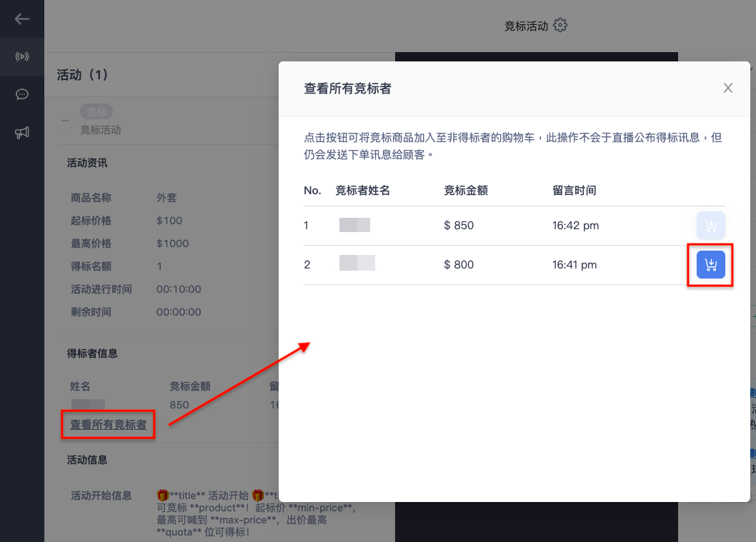Click the blurred name of bidder 2
Viewport: 756px width, 542px height.
point(357,263)
